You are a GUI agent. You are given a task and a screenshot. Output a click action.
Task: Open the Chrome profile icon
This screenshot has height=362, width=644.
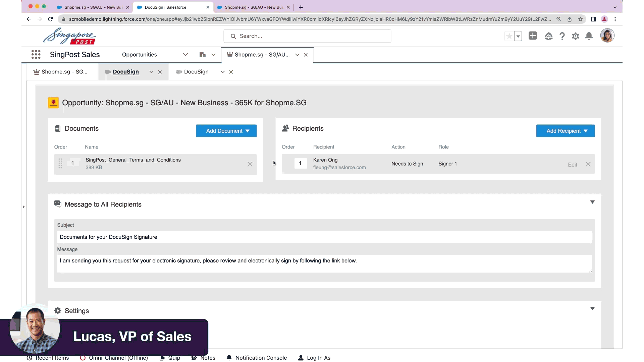(x=604, y=19)
